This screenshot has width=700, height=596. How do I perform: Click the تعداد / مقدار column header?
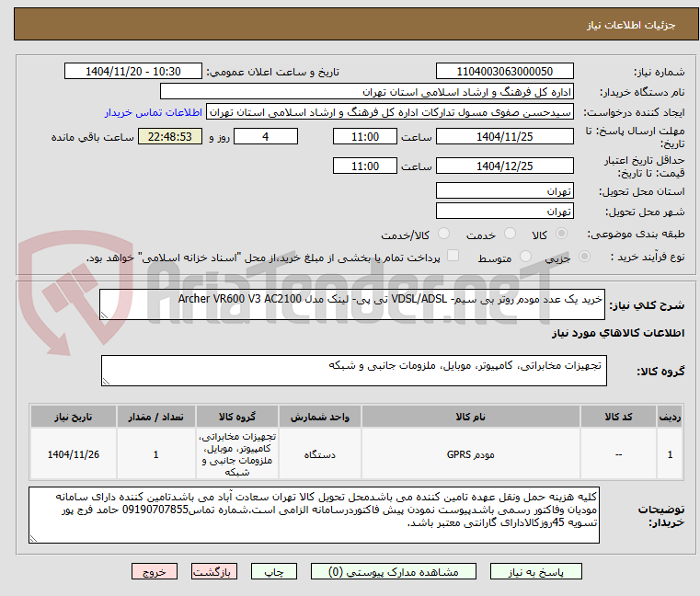(155, 417)
